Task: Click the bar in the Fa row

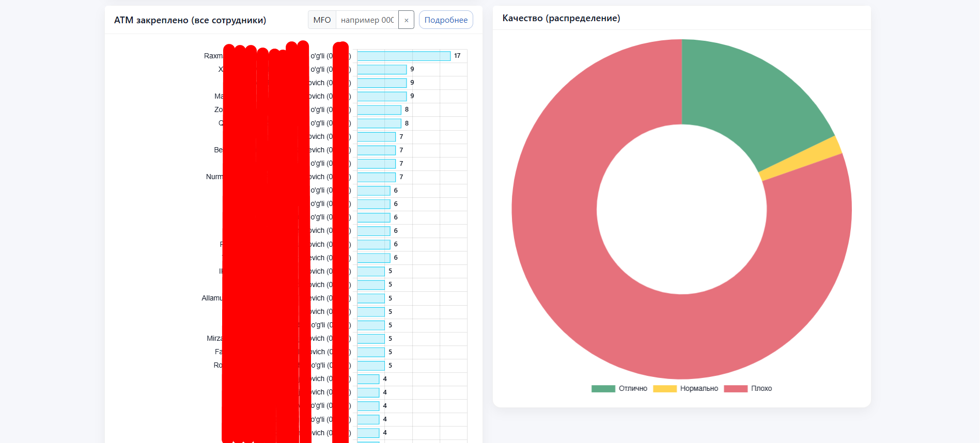Action: coord(370,352)
